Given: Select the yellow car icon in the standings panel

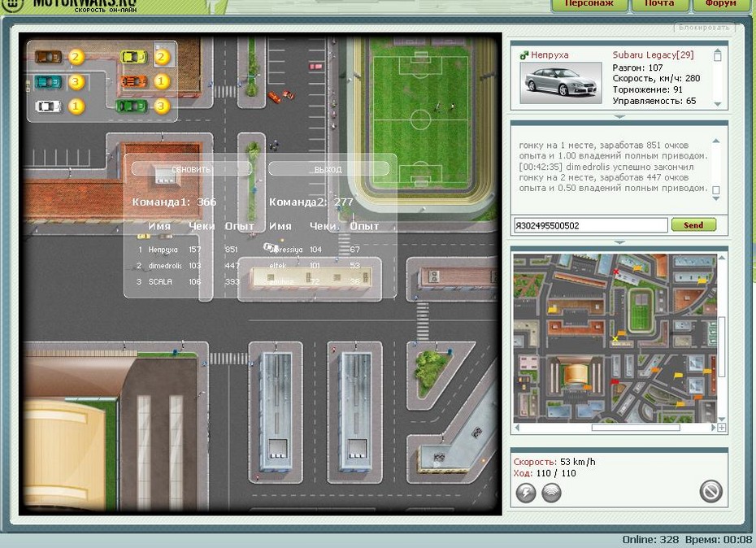Looking at the screenshot, I should [x=133, y=57].
